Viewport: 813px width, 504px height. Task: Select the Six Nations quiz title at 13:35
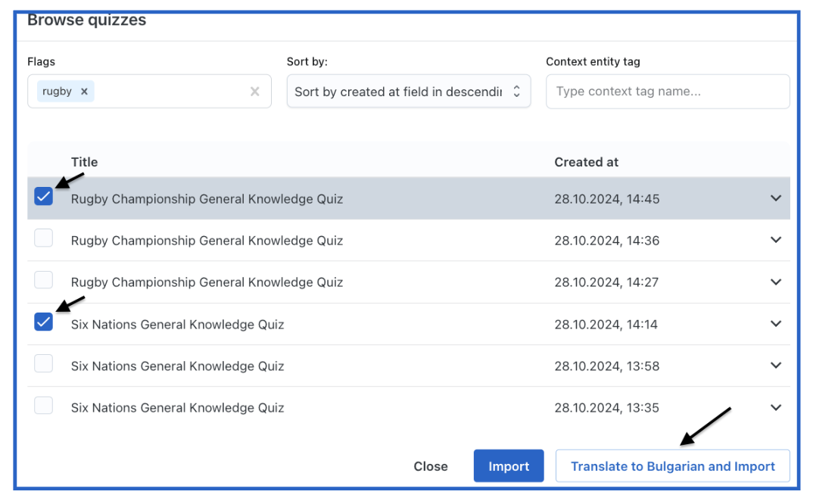click(x=177, y=408)
